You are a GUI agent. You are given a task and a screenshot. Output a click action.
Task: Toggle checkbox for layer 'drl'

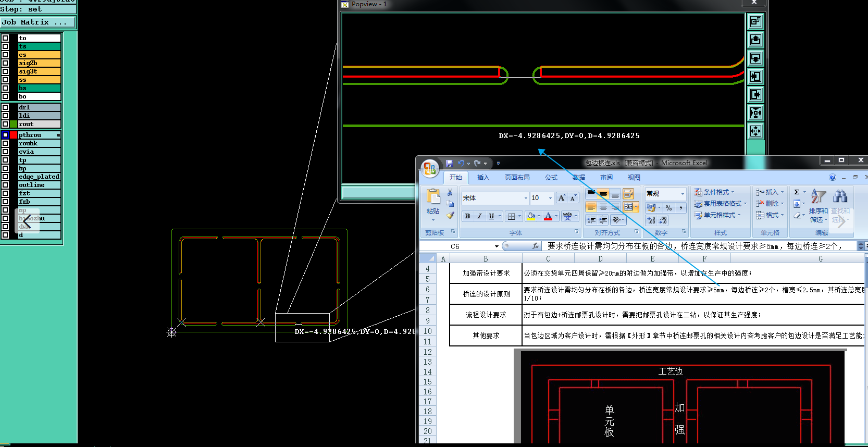[x=5, y=107]
